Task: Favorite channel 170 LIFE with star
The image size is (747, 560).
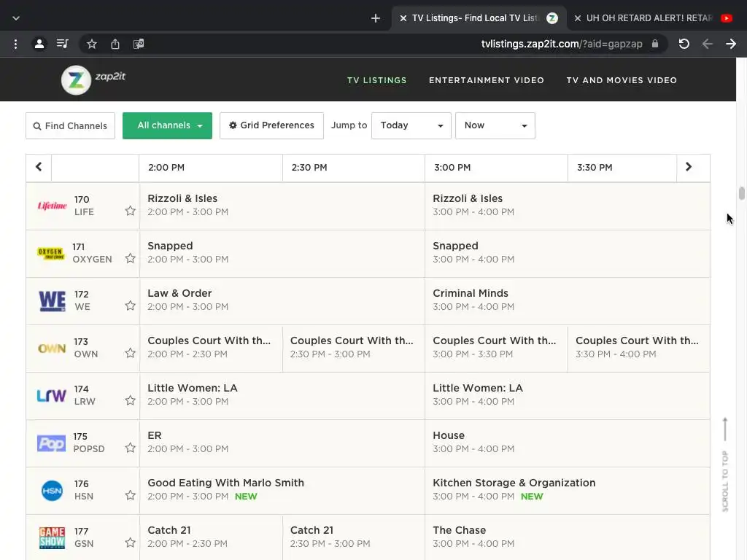Action: [130, 211]
